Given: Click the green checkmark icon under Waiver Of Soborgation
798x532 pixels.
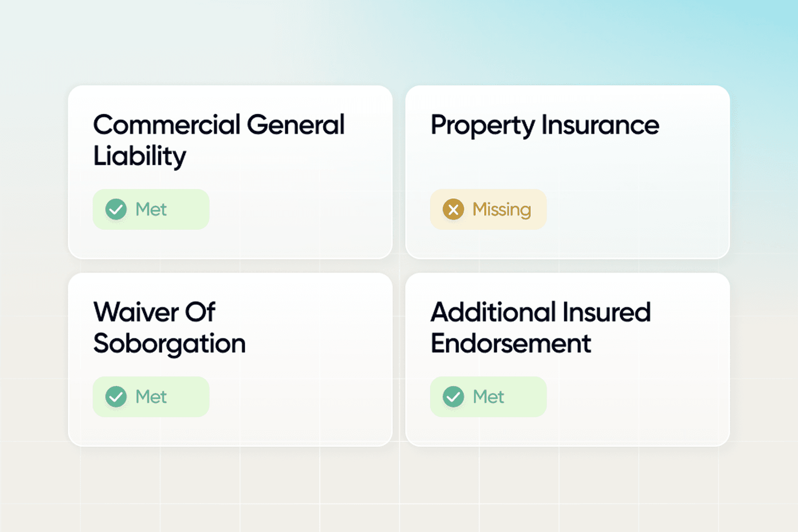Looking at the screenshot, I should coord(116,397).
